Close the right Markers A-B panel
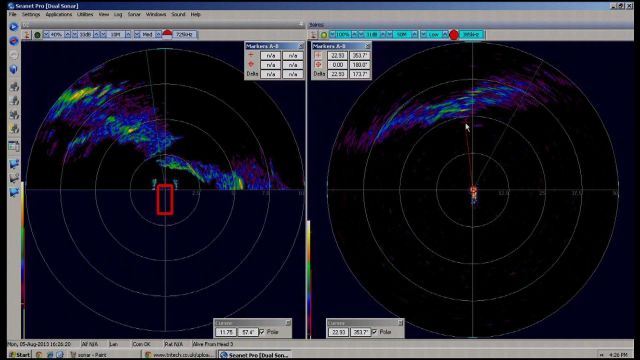The height and width of the screenshot is (360, 640). coord(368,46)
